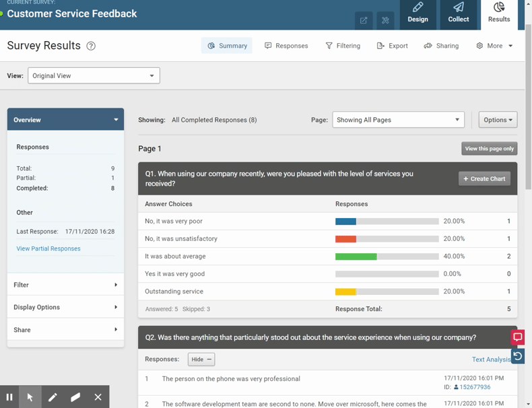532x408 pixels.
Task: Open the Responses menu item
Action: coord(286,46)
